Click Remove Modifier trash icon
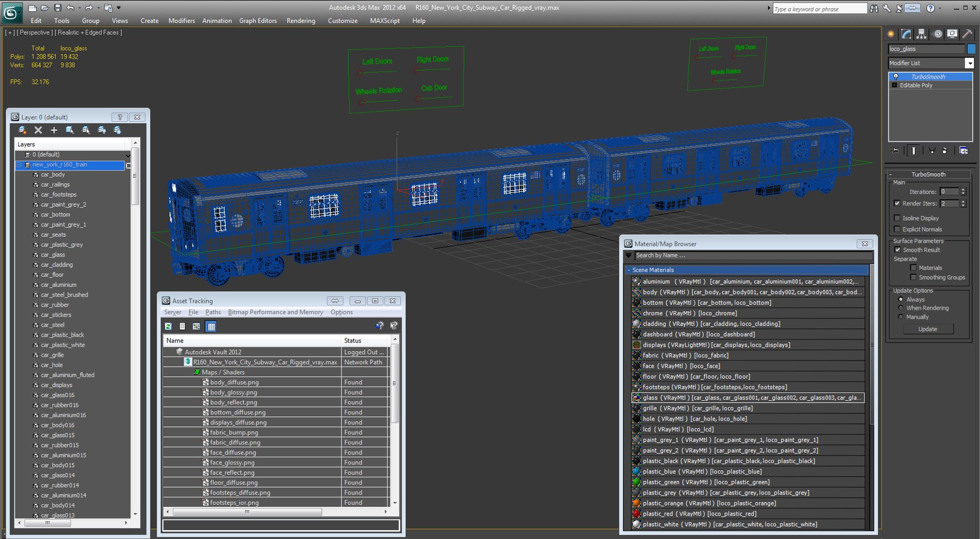The width and height of the screenshot is (980, 539). click(944, 151)
